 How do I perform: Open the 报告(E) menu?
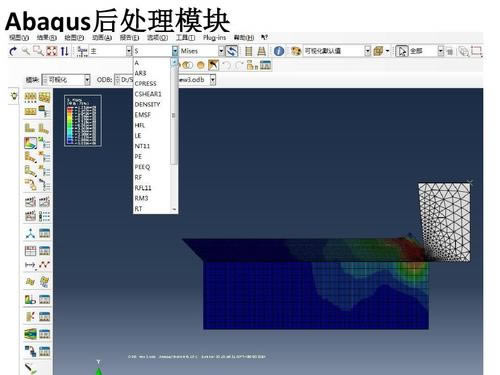pyautogui.click(x=129, y=38)
